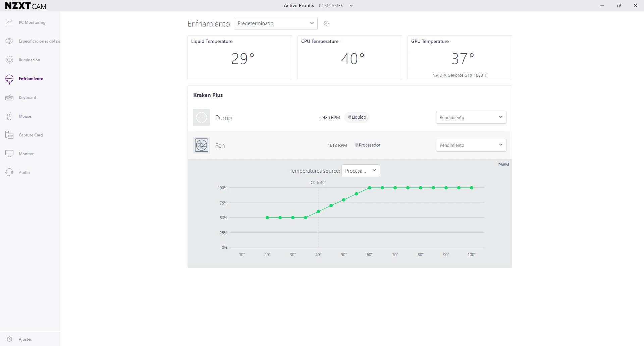The height and width of the screenshot is (346, 644).
Task: Click the Keyboard icon in sidebar
Action: point(9,98)
